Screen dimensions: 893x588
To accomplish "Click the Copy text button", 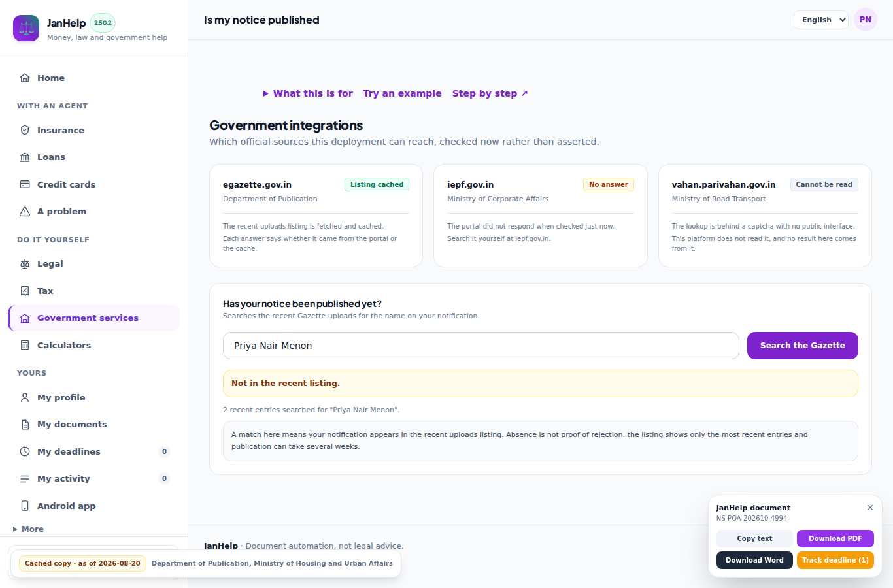I will pos(754,538).
